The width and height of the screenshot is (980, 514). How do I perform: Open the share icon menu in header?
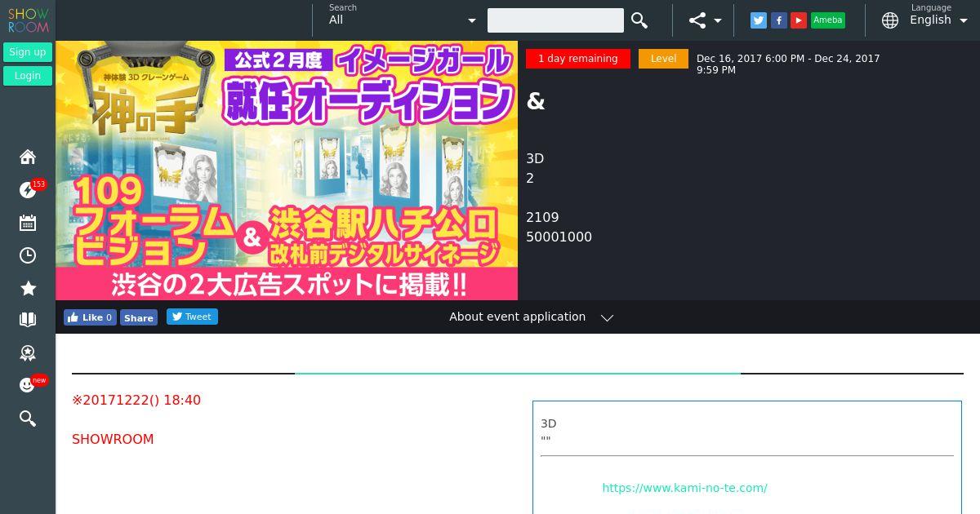pos(697,20)
